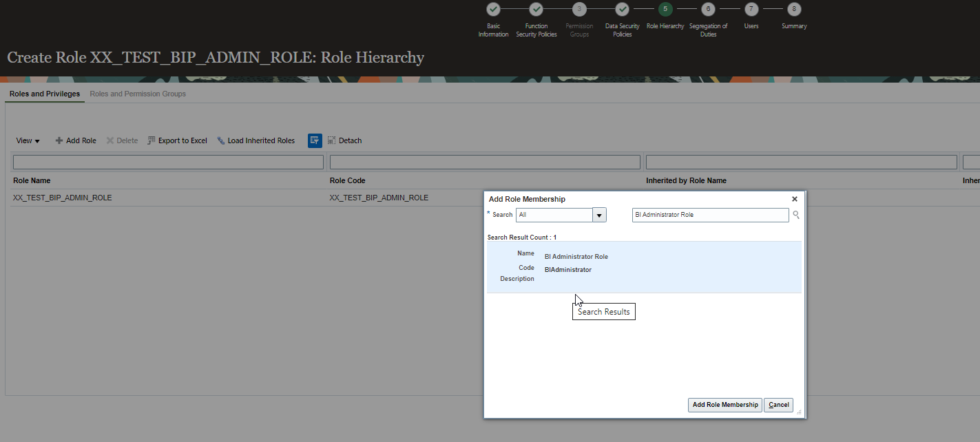Close the Add Role Membership dialog

tap(794, 199)
